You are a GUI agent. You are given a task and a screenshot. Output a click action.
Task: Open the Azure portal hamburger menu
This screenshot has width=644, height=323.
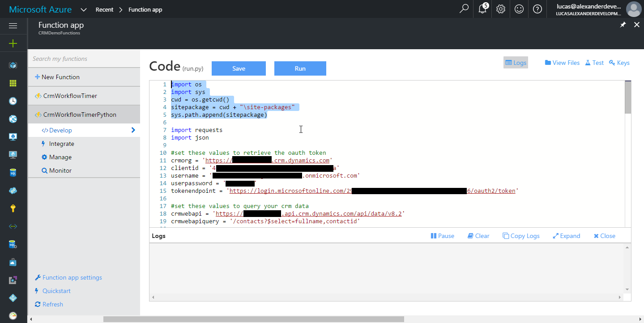pos(13,26)
